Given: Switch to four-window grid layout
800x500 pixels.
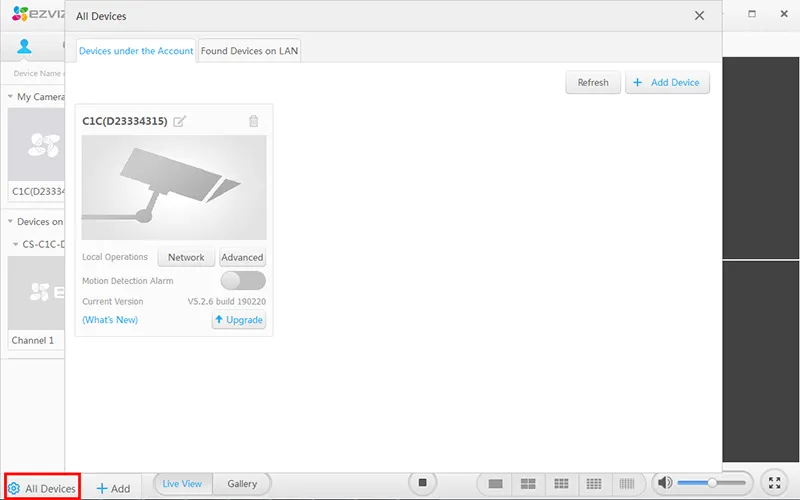Looking at the screenshot, I should tap(528, 484).
